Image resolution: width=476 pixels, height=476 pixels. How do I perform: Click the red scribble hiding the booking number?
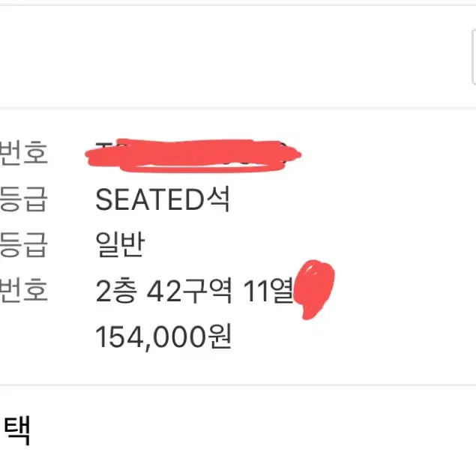pyautogui.click(x=193, y=154)
